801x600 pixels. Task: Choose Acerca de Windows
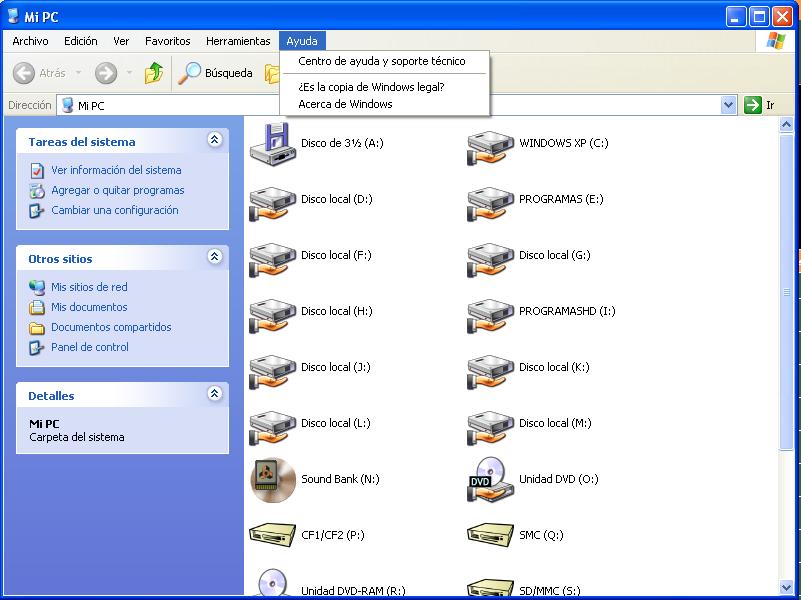coord(385,104)
